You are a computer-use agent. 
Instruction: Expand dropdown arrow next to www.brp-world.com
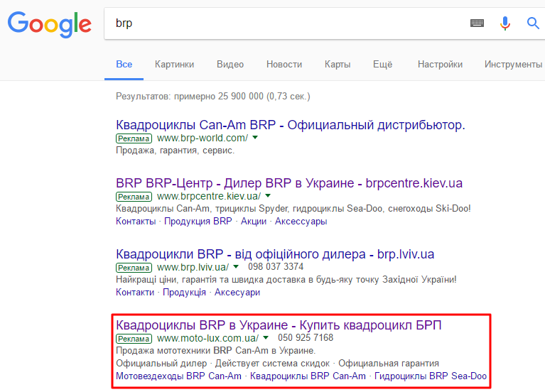[255, 138]
